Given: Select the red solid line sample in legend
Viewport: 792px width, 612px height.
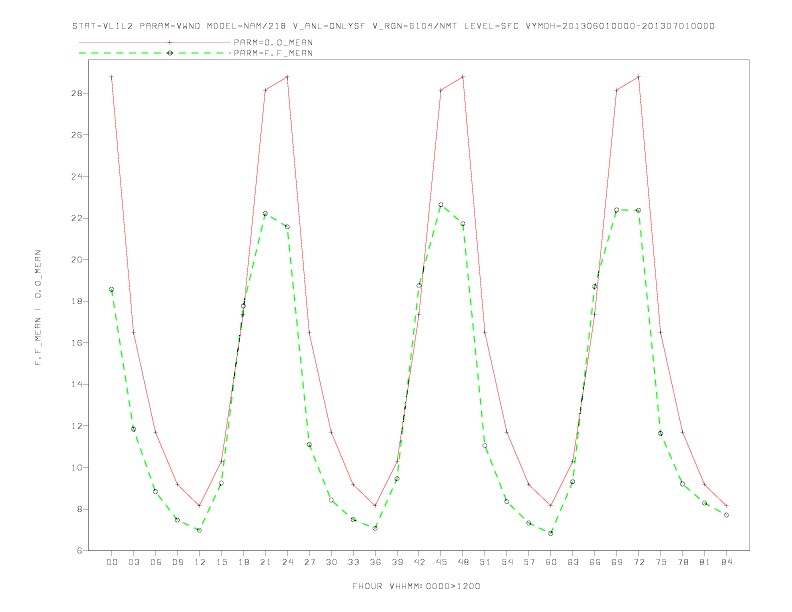Looking at the screenshot, I should tap(155, 42).
